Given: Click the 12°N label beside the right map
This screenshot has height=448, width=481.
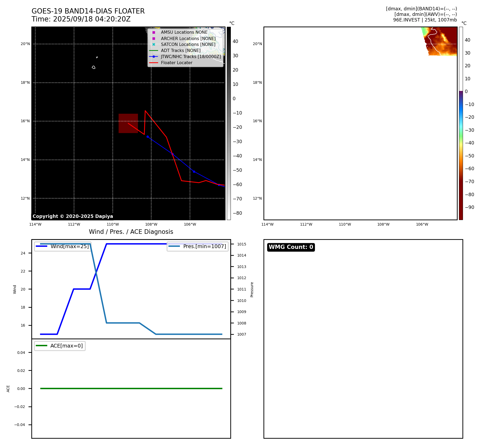Looking at the screenshot, I should 257,198.
